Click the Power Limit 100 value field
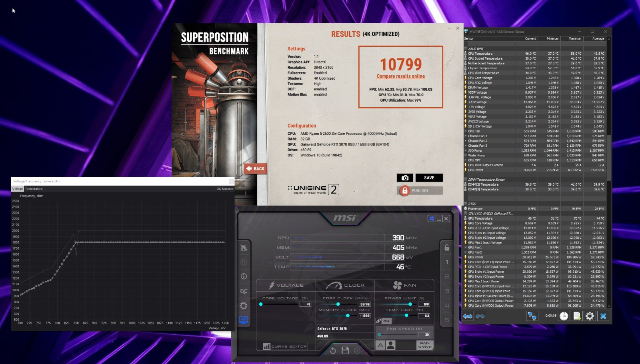640x364 pixels. click(x=424, y=304)
